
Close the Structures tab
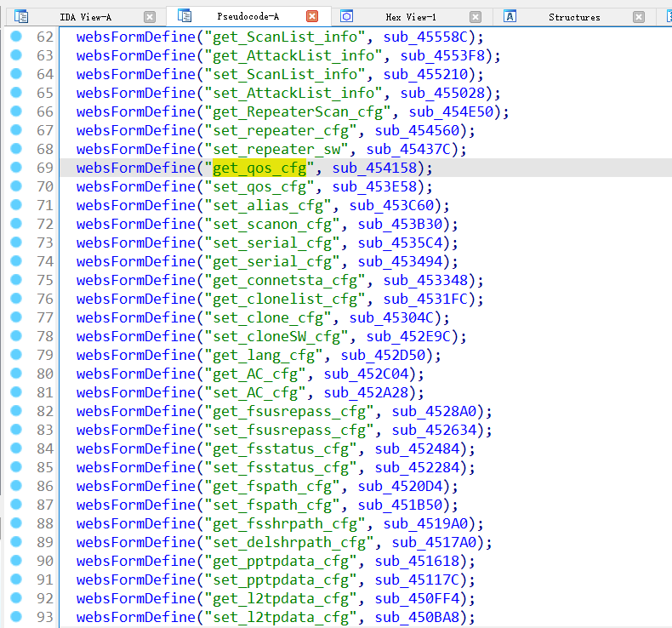[x=639, y=16]
